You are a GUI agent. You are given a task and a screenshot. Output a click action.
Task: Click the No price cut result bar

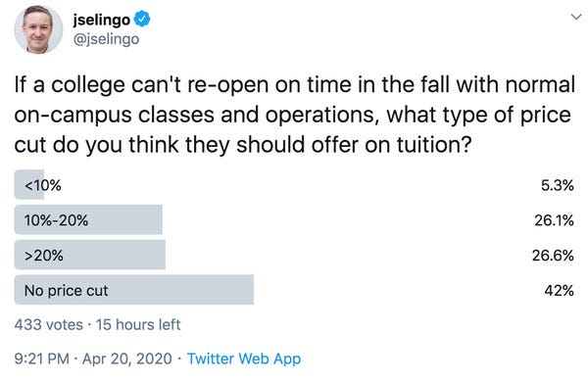[x=134, y=290]
